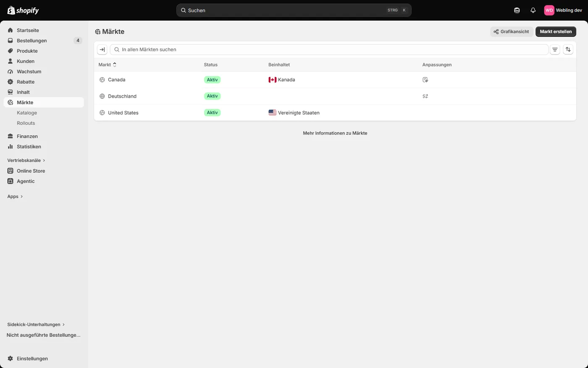Click Canada row customization icon
The height and width of the screenshot is (368, 588).
[425, 80]
